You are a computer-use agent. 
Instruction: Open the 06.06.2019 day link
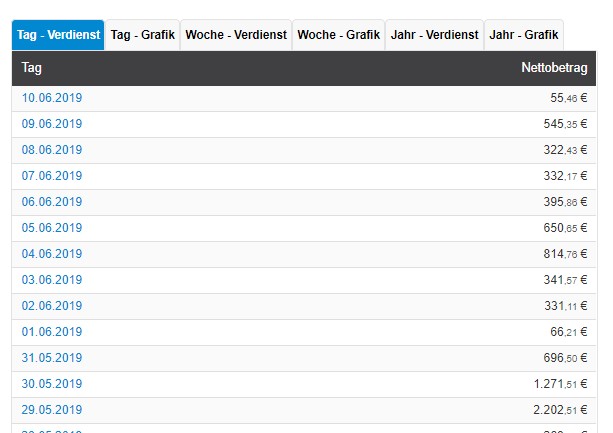click(52, 202)
